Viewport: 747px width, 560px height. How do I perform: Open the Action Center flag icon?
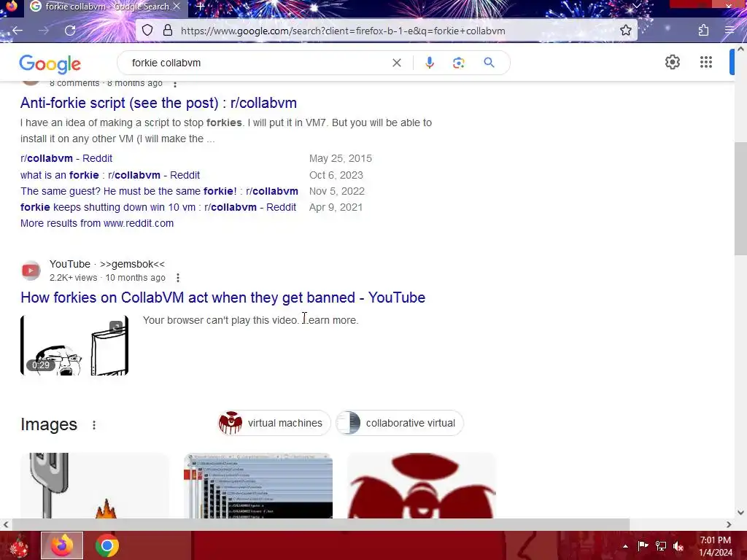coord(643,545)
